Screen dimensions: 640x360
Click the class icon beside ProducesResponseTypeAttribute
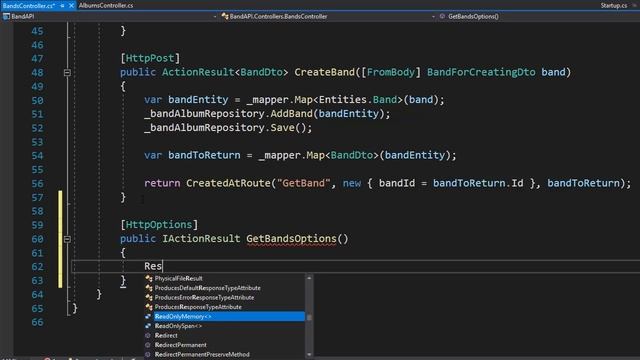pos(149,307)
